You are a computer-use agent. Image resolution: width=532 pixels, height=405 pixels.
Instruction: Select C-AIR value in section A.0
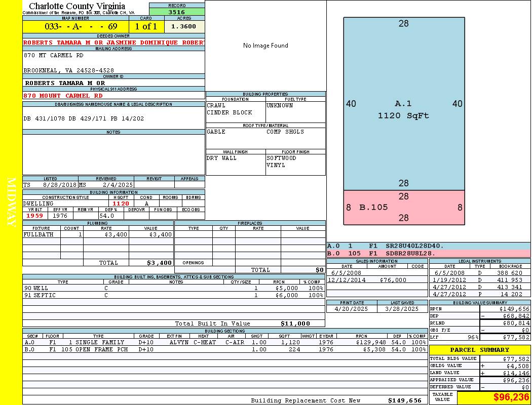(235, 342)
